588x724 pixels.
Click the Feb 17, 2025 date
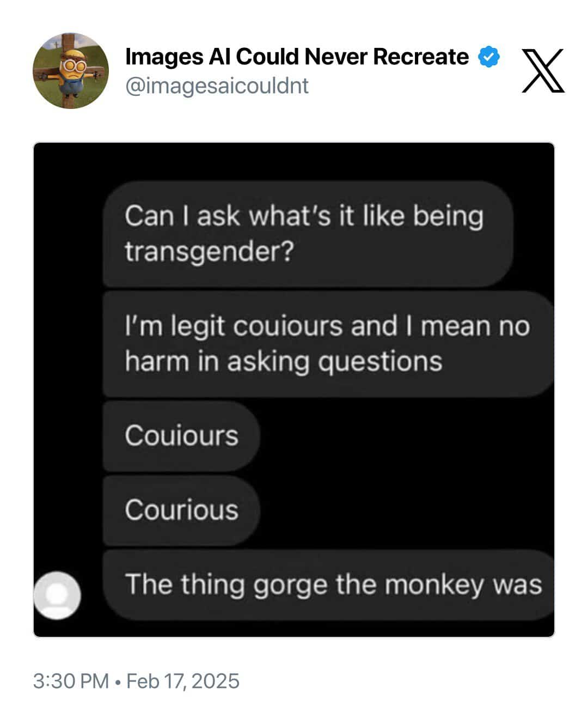pos(183,681)
